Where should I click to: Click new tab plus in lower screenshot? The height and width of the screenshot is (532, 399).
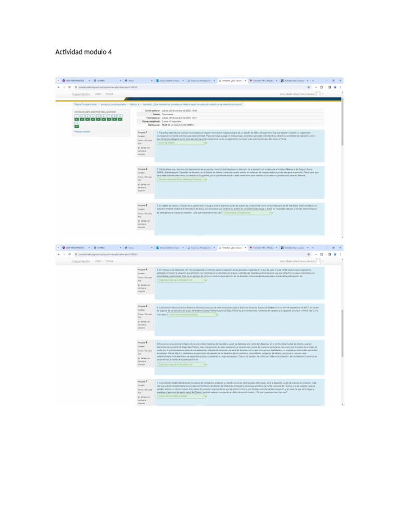point(313,248)
